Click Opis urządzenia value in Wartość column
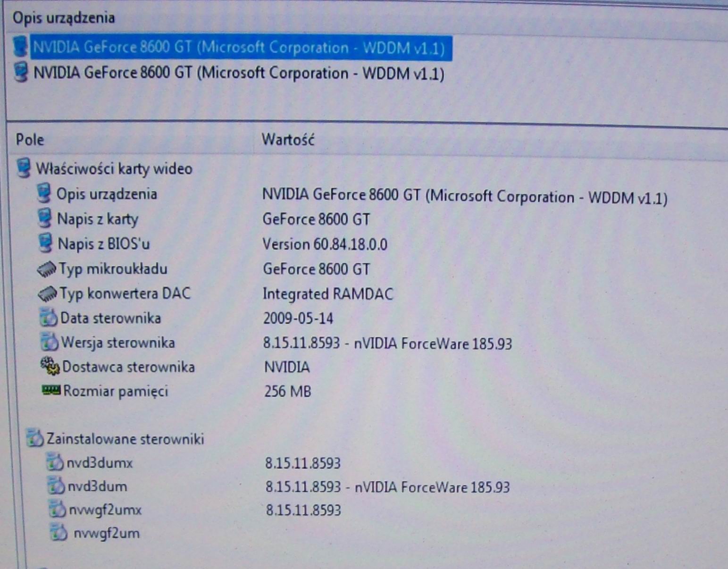Screen dimensions: 728x569 (x=465, y=196)
